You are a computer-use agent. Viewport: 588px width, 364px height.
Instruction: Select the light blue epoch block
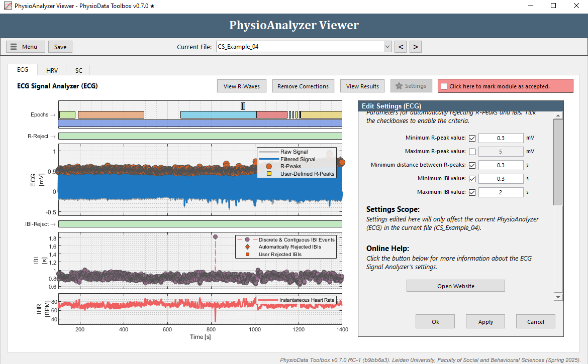(218, 114)
